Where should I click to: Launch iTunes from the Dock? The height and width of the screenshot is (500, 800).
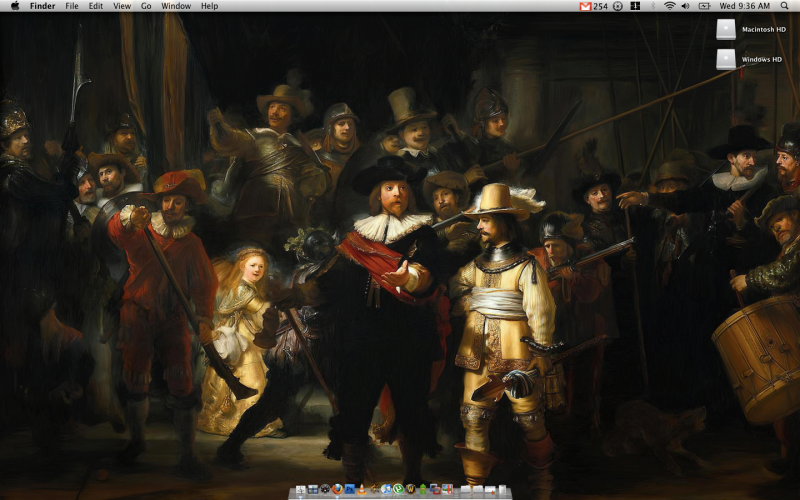[x=386, y=489]
